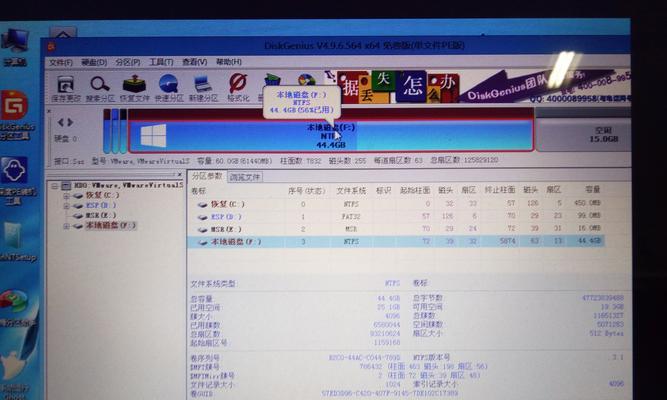Open the 工具(T) menu
Viewport: 667px width, 400px height.
point(161,62)
